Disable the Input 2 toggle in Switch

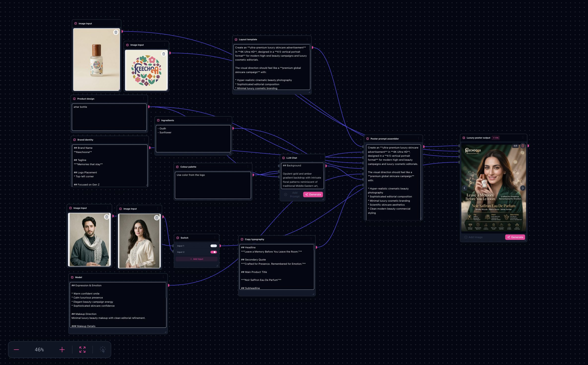pyautogui.click(x=214, y=252)
